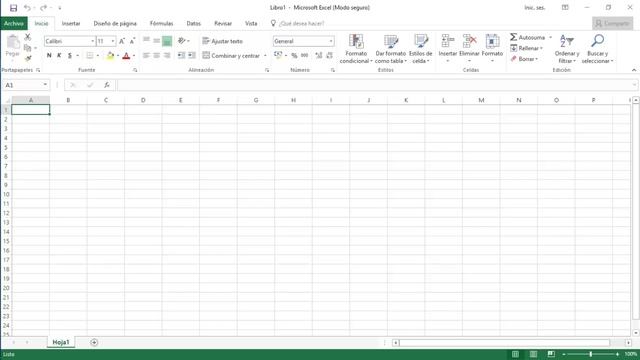Toggle top vertical alignment
Image resolution: width=640 pixels, height=360 pixels.
[x=146, y=41]
